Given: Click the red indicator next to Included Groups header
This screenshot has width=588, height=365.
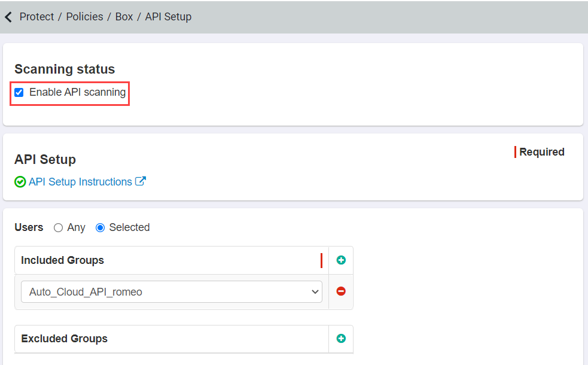Looking at the screenshot, I should click(x=322, y=260).
